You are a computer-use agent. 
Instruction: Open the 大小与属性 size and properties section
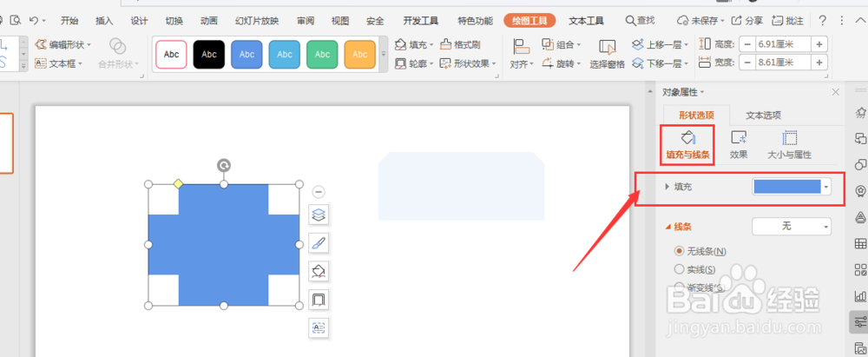[789, 145]
